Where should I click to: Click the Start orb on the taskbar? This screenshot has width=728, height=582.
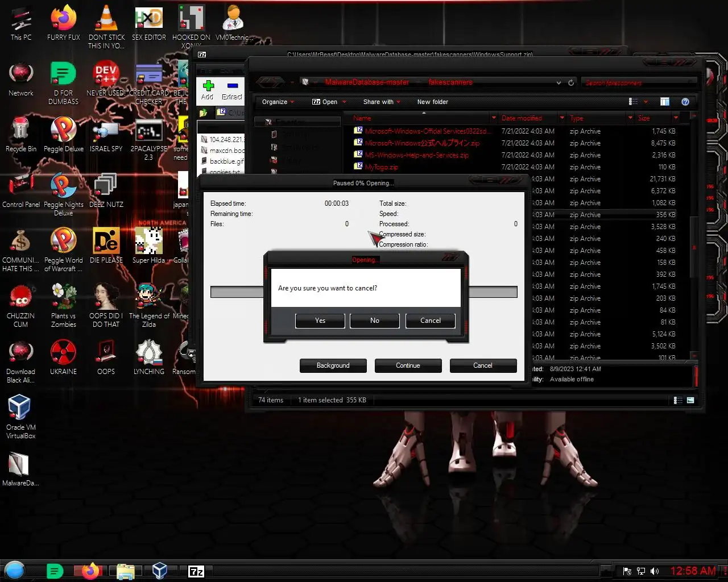15,570
